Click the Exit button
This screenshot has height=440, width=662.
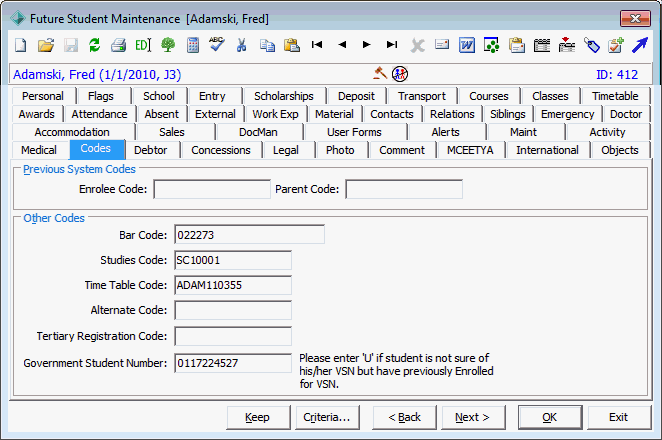click(619, 417)
